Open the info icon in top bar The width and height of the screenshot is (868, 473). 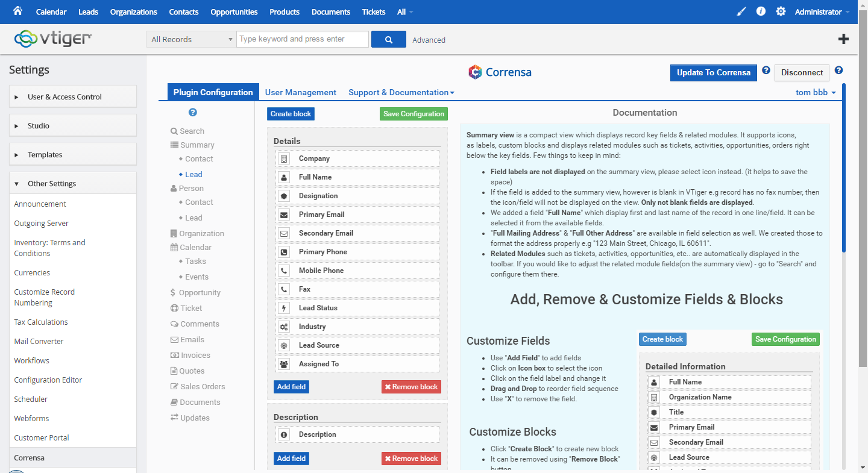point(761,11)
